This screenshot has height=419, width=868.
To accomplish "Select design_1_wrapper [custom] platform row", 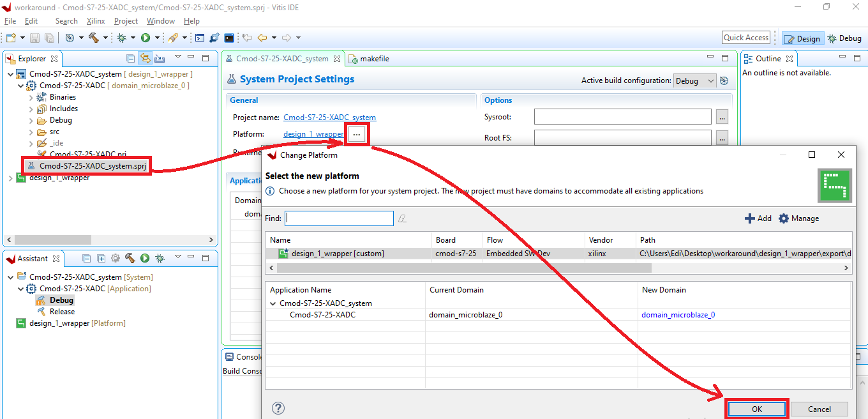I will pyautogui.click(x=558, y=254).
